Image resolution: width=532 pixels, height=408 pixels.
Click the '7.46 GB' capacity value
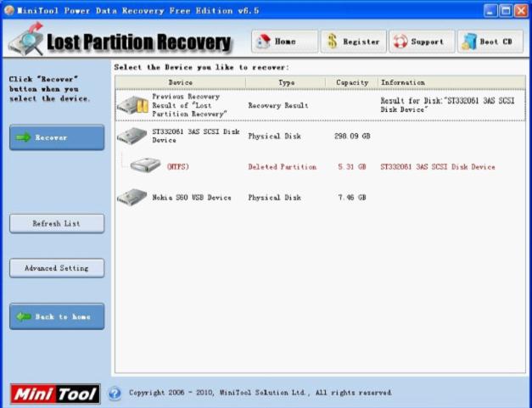point(352,198)
